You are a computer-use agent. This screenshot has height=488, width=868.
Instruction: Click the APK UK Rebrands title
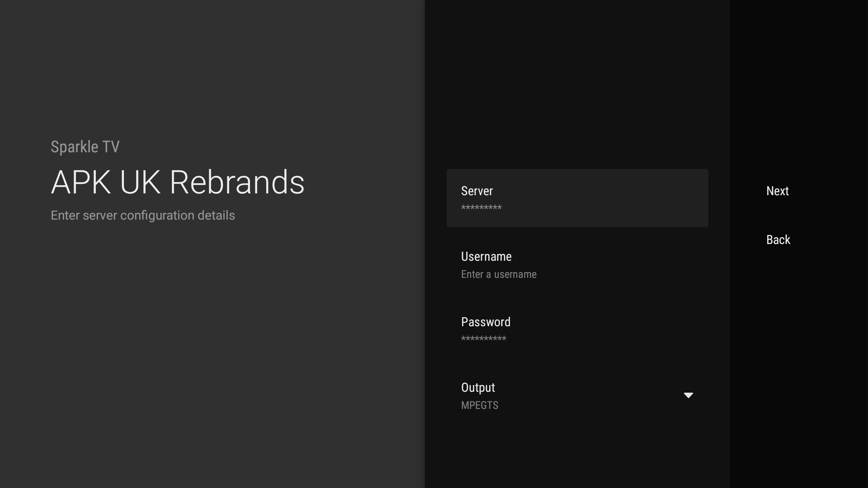tap(178, 182)
